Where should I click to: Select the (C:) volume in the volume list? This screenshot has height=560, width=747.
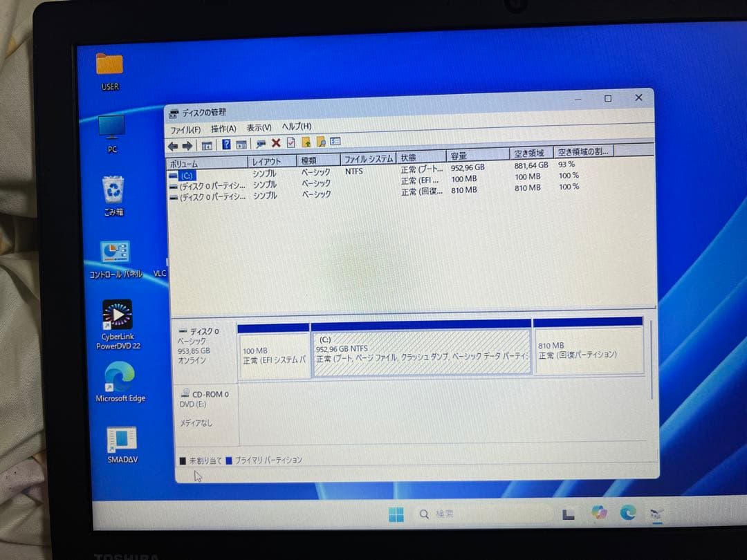click(187, 176)
